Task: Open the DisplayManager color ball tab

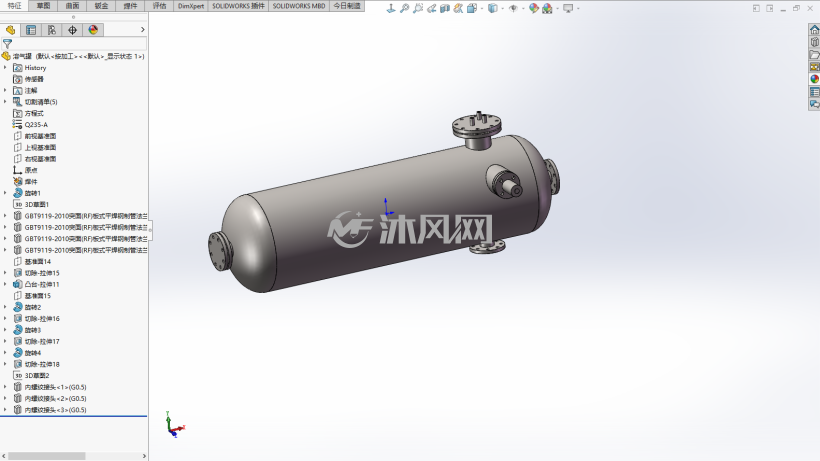Action: tap(93, 30)
